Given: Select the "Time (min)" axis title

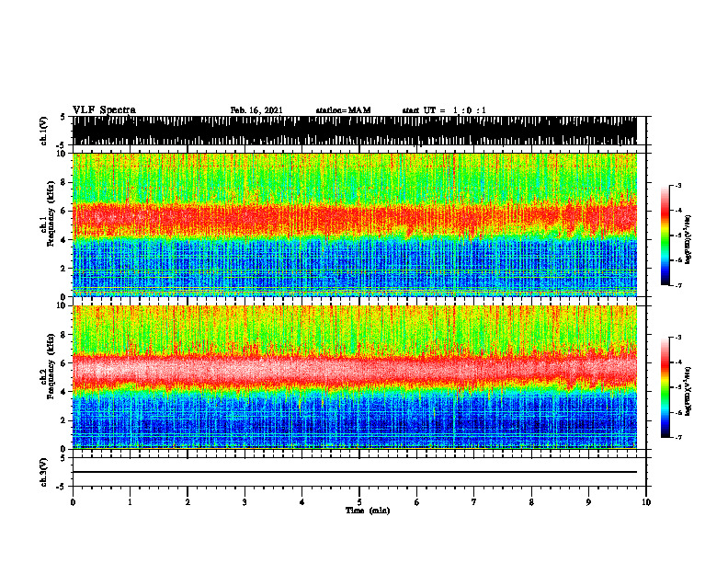Looking at the screenshot, I should [368, 511].
